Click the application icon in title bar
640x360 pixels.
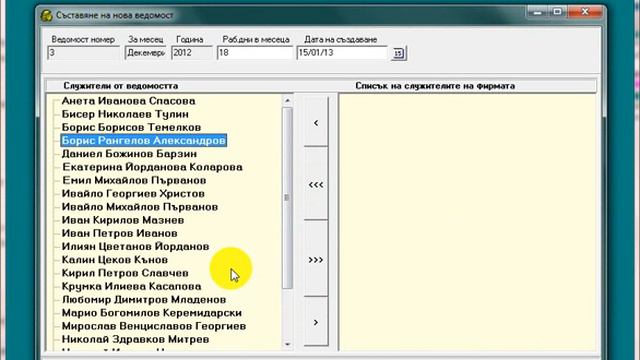(x=47, y=16)
